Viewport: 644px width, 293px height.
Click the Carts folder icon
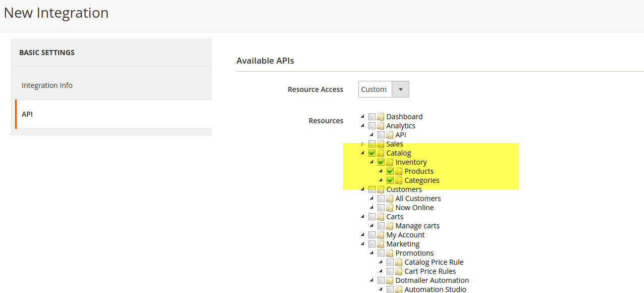tap(380, 216)
